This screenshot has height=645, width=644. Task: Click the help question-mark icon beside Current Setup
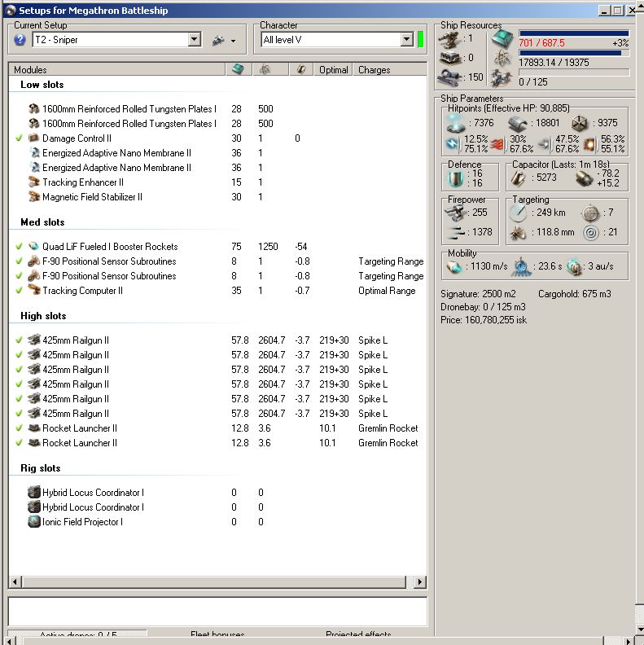tap(20, 40)
